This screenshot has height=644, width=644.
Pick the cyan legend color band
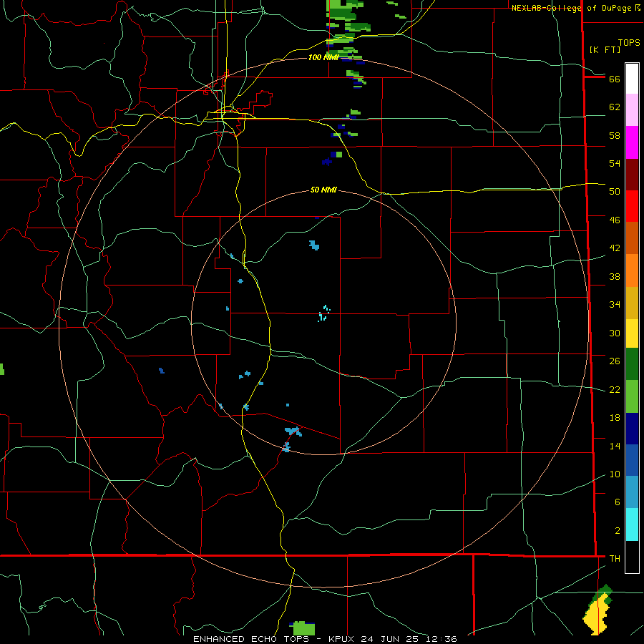point(632,525)
